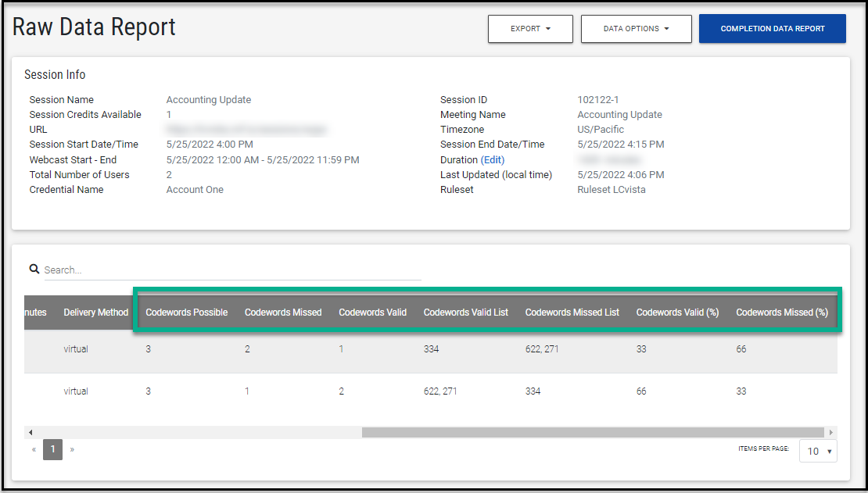Screen dimensions: 868x493
Task: Sort by Codewords Missed column header
Action: click(x=283, y=313)
